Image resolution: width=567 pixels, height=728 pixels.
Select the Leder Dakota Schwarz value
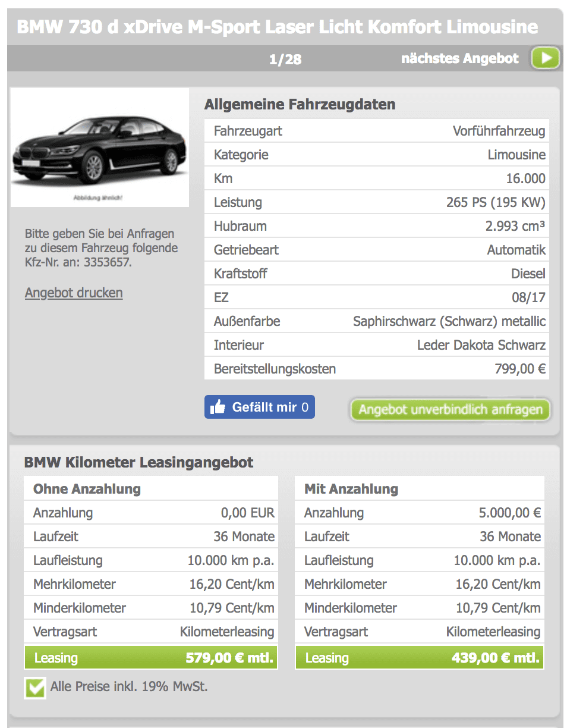481,345
